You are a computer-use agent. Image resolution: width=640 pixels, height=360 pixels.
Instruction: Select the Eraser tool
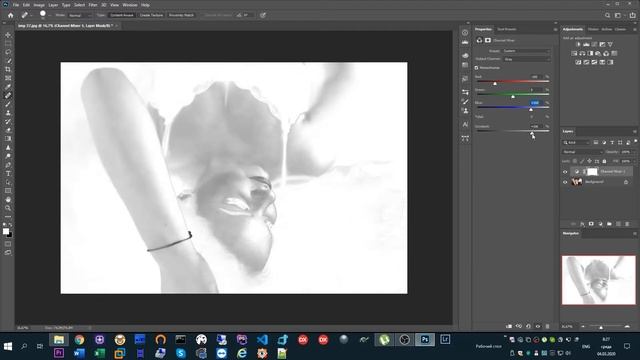pyautogui.click(x=8, y=130)
